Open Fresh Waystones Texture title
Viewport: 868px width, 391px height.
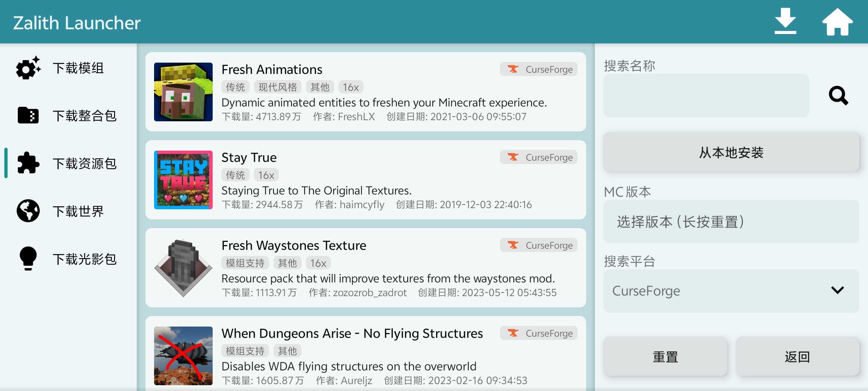click(x=294, y=245)
